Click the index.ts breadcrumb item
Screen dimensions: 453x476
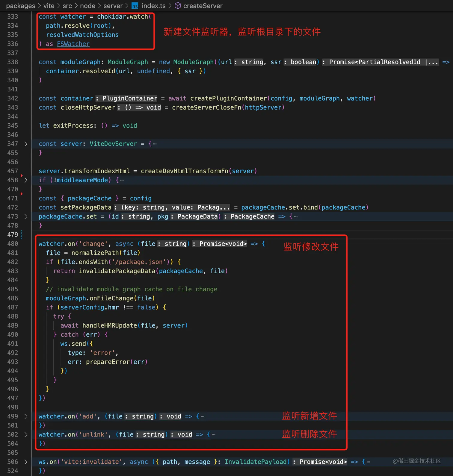coord(153,6)
